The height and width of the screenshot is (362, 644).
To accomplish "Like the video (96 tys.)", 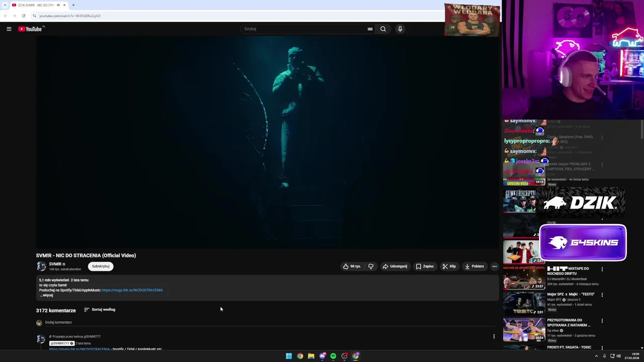I will point(352,266).
